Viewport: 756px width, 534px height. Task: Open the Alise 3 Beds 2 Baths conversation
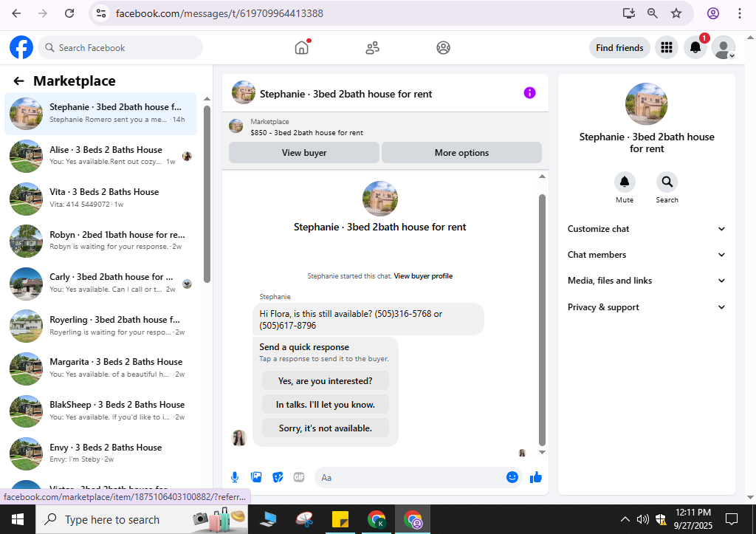[100, 156]
